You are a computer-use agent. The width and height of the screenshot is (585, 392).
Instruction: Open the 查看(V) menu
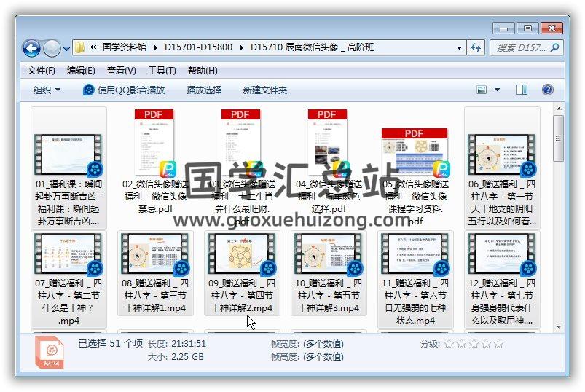pyautogui.click(x=121, y=71)
